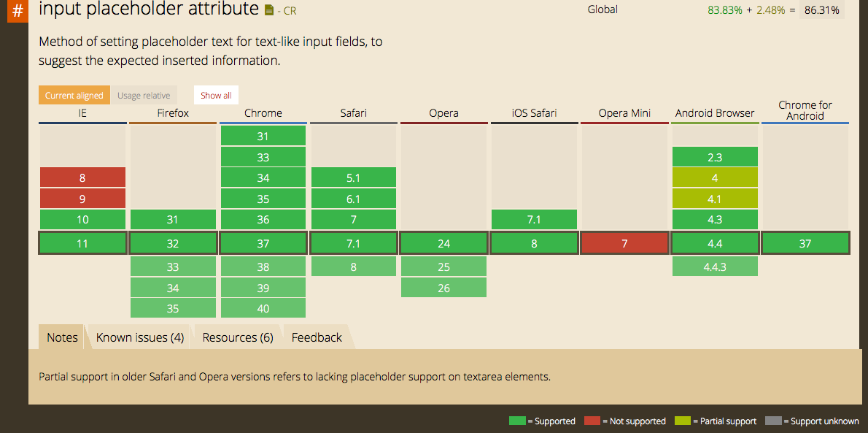
Task: Click Android Browser version 2.3 cell
Action: pos(715,157)
